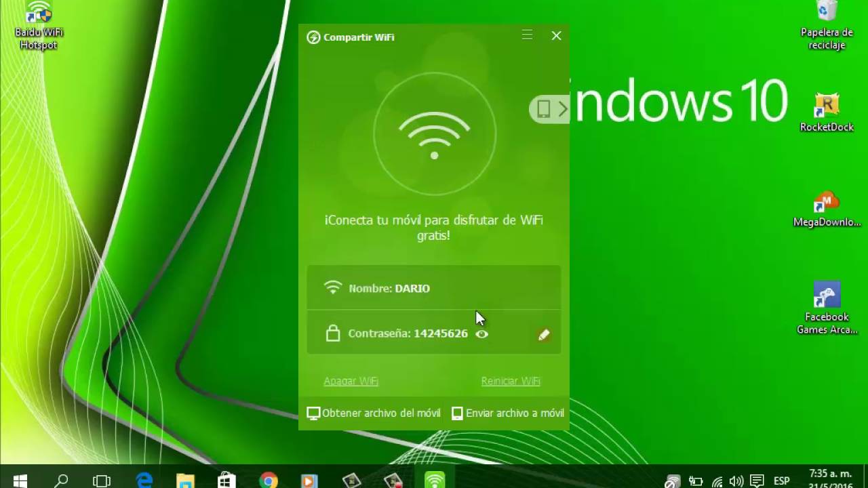Click the battery power icon in tray
Screen dimensions: 868x488
(696, 482)
